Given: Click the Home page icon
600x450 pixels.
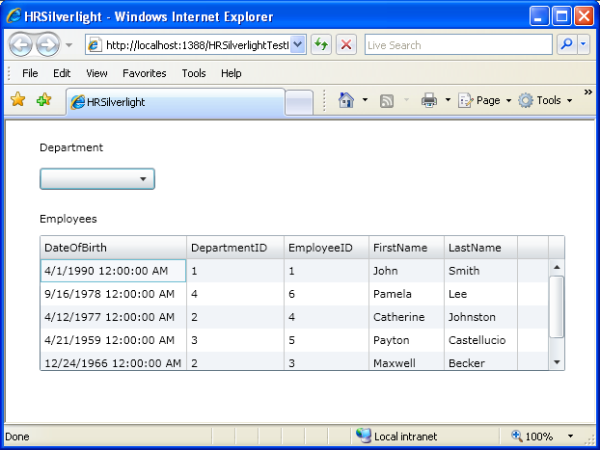Looking at the screenshot, I should [346, 100].
